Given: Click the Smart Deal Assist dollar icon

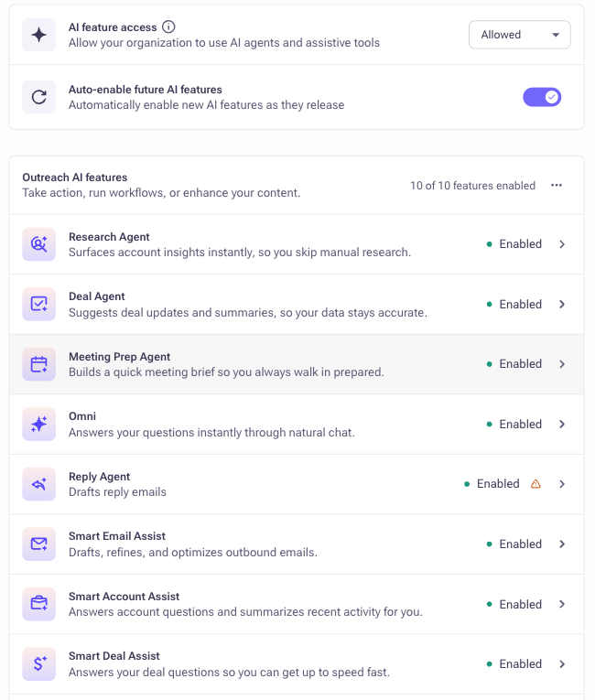Looking at the screenshot, I should pos(38,663).
